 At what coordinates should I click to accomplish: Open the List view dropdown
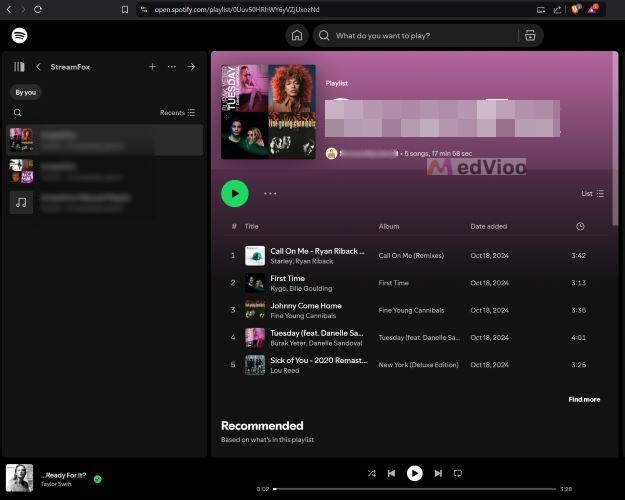(x=593, y=193)
